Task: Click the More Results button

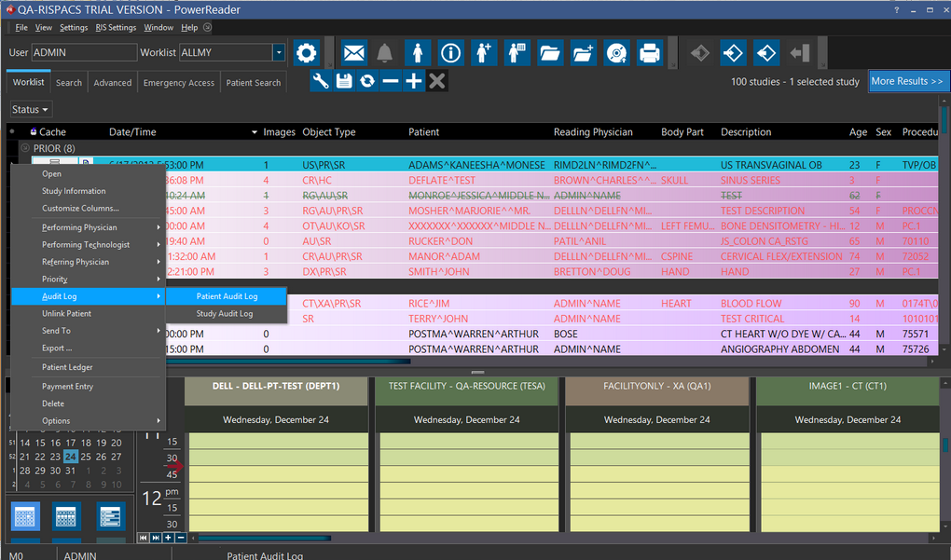Action: point(906,81)
